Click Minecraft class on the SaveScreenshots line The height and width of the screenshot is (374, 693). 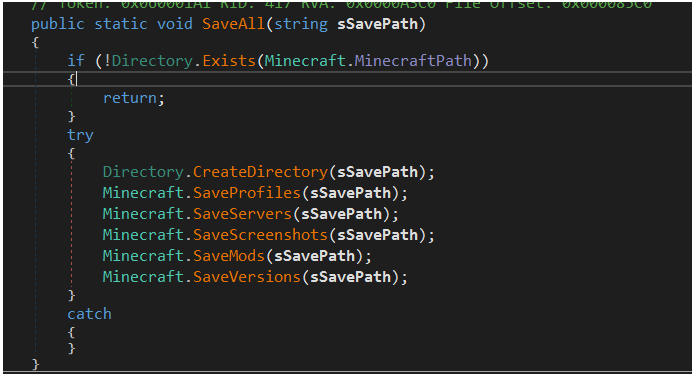click(x=143, y=234)
